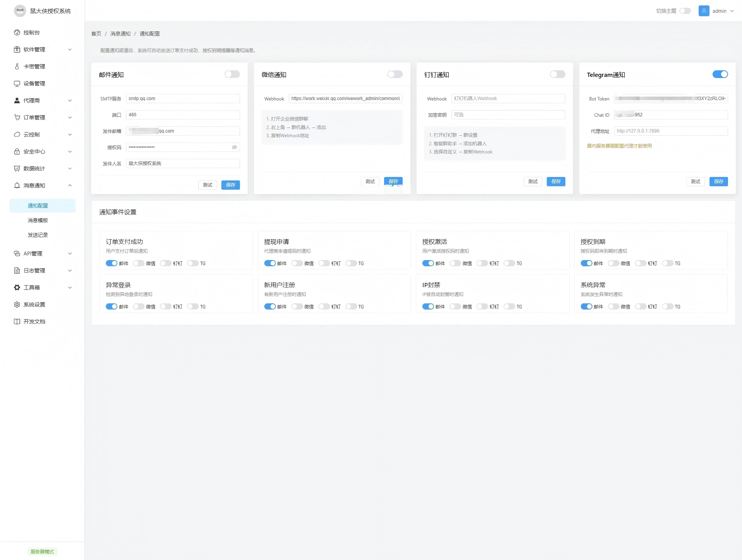This screenshot has width=742, height=560.
Task: Expand the 软件管理 menu chevron
Action: point(70,49)
